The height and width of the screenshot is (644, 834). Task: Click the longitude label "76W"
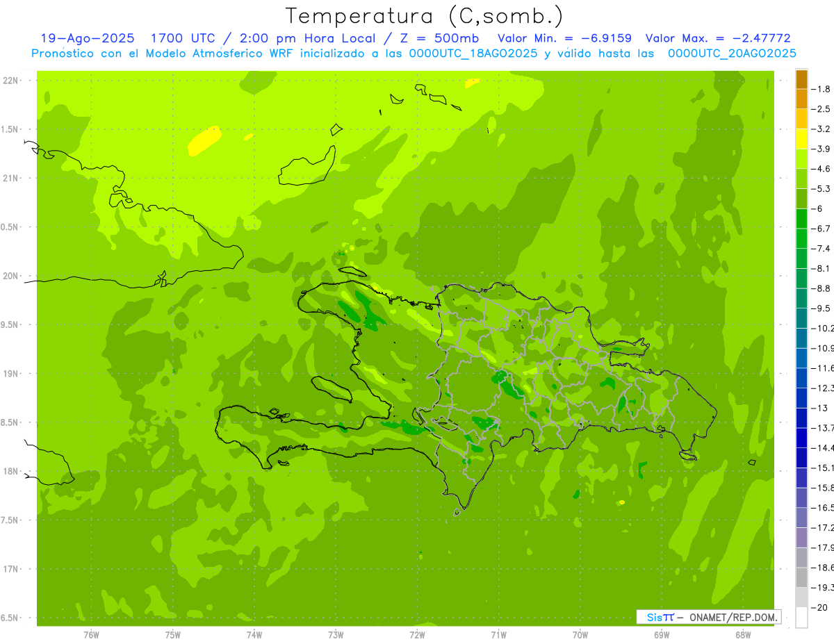91,635
